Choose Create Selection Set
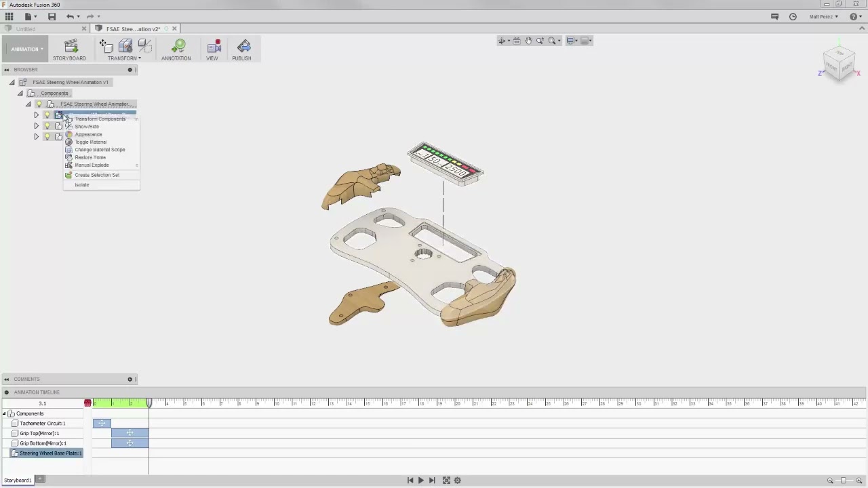Image resolution: width=868 pixels, height=488 pixels. (97, 175)
